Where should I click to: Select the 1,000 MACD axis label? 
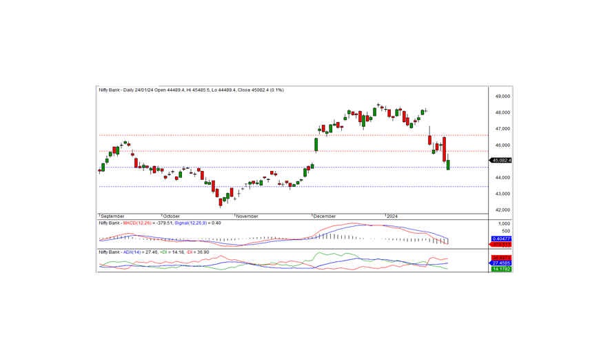pyautogui.click(x=504, y=224)
